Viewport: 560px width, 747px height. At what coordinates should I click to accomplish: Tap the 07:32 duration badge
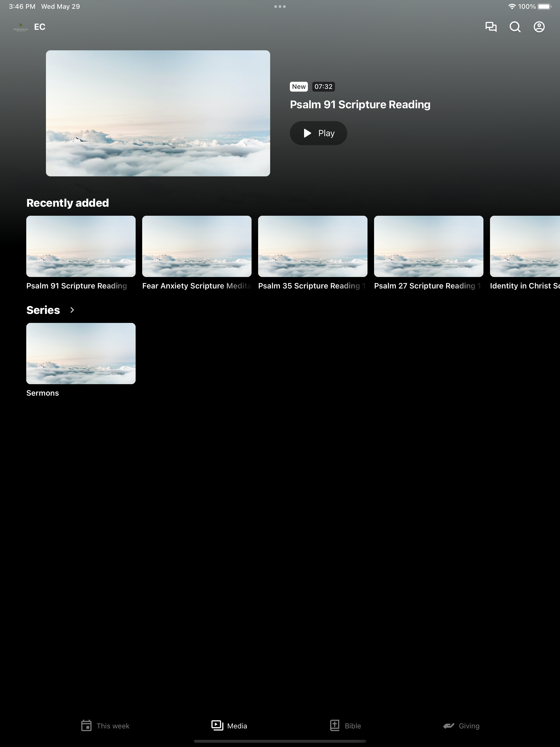pos(323,86)
